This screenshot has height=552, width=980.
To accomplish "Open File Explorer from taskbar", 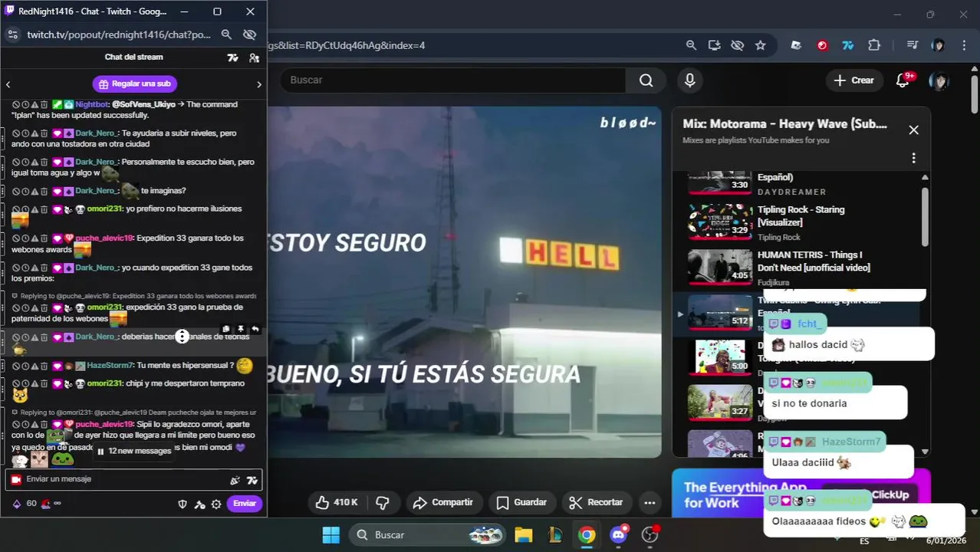I will 524,535.
